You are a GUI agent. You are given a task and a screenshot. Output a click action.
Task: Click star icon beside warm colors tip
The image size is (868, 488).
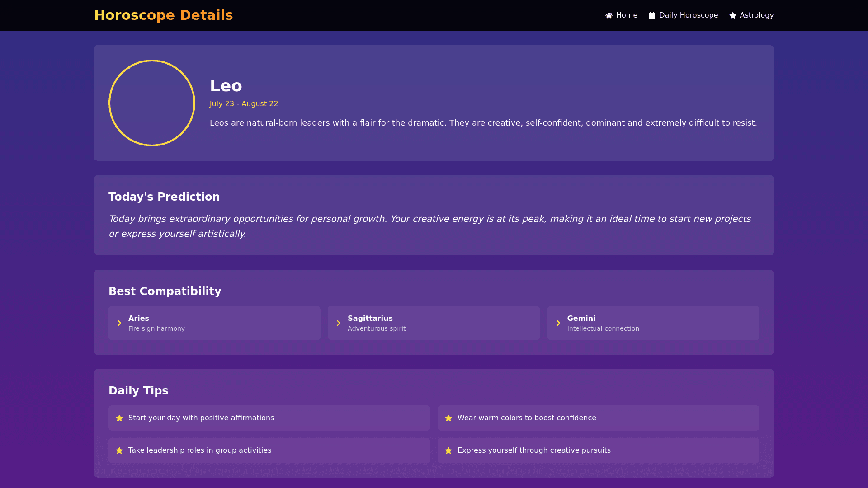click(448, 418)
